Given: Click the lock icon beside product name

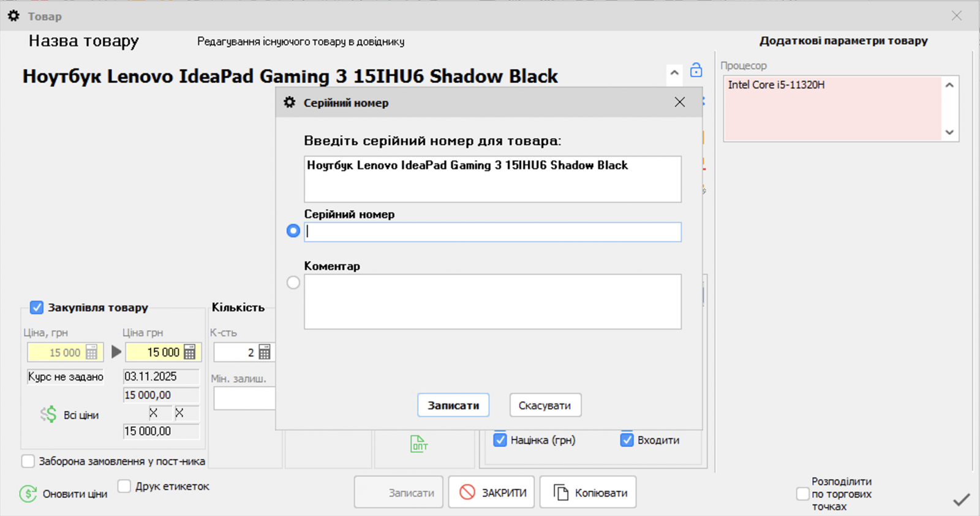Looking at the screenshot, I should click(696, 70).
